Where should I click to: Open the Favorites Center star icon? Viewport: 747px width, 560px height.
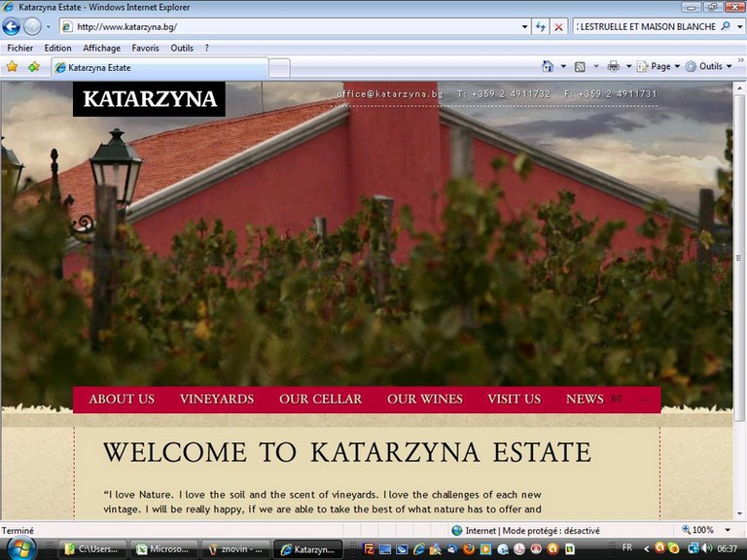(13, 67)
